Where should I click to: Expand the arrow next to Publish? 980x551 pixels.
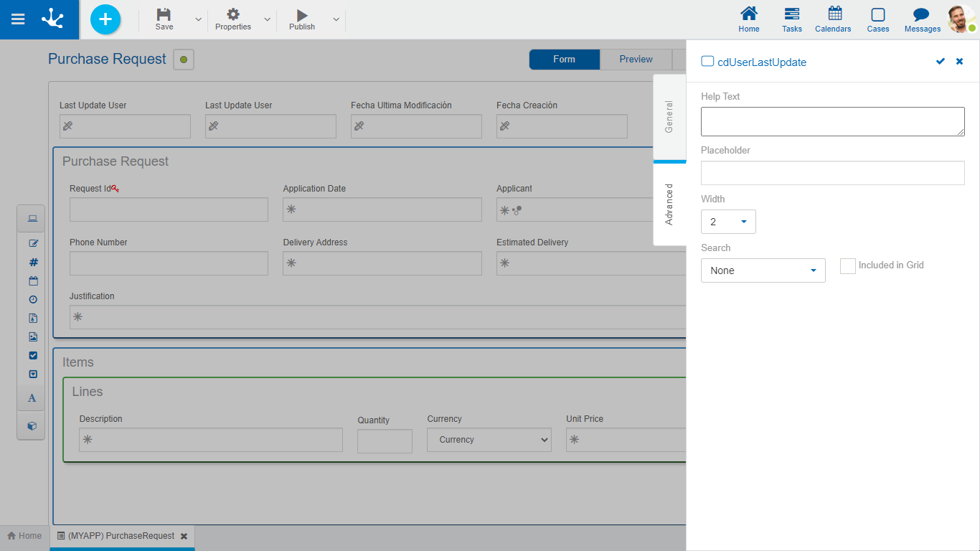[336, 19]
